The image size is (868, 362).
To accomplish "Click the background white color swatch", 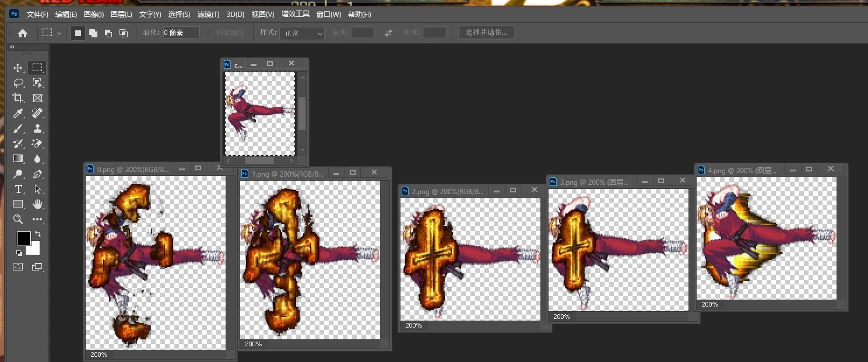I will 34,249.
